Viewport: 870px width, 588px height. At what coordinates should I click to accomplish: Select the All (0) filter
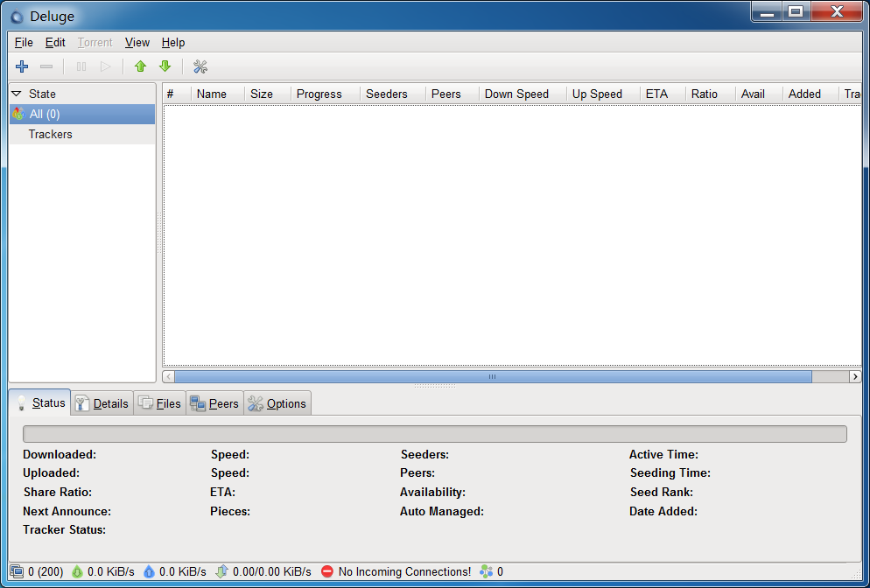[44, 114]
